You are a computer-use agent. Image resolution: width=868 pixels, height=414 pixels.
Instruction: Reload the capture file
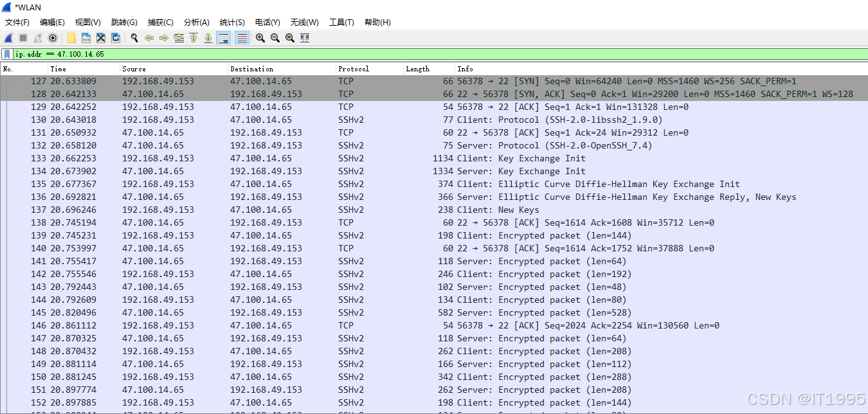[x=116, y=38]
